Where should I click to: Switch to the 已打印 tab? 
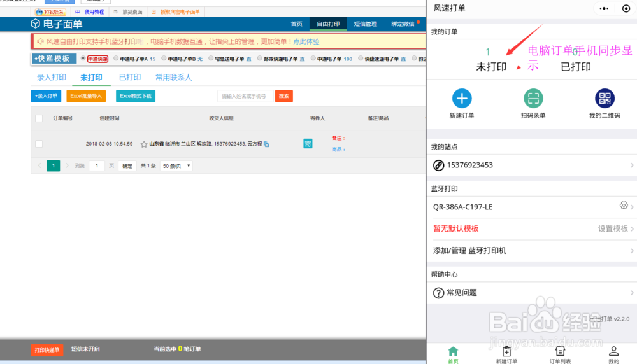(130, 77)
